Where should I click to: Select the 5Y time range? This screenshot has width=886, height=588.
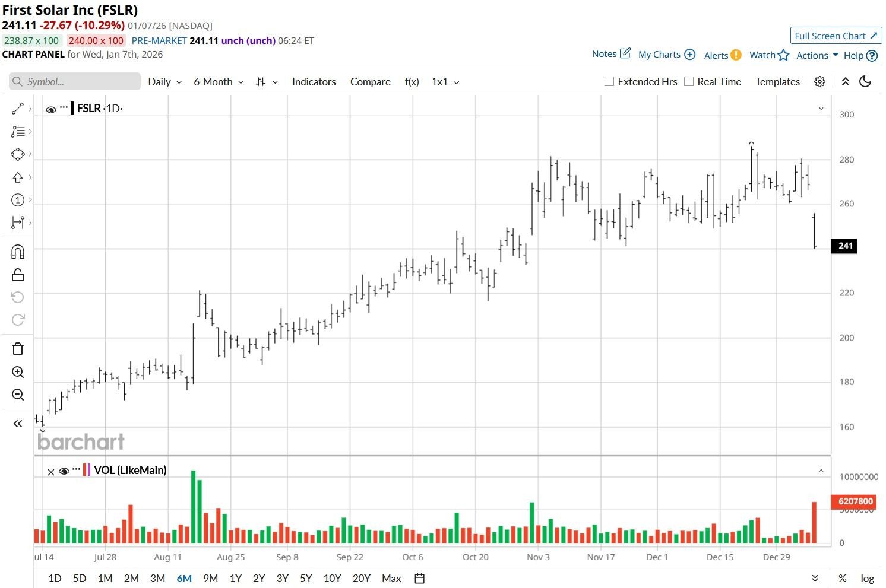pyautogui.click(x=306, y=579)
